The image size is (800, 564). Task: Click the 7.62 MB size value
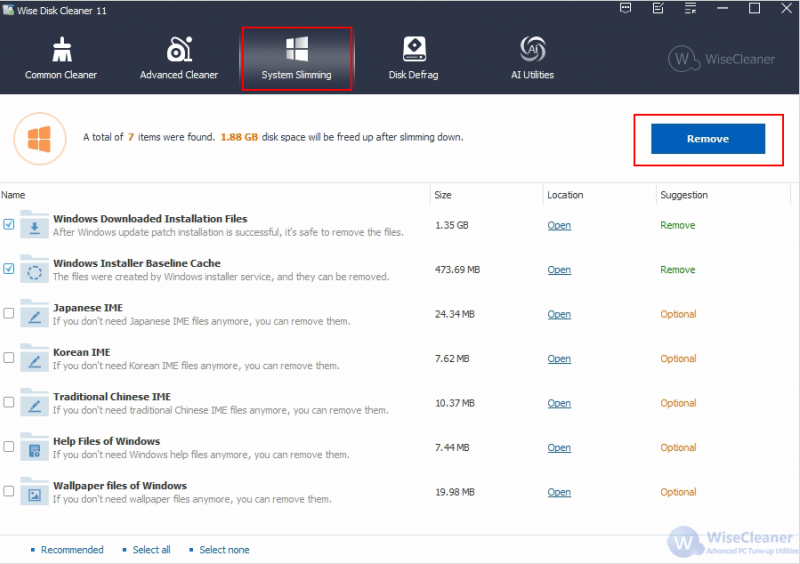(x=452, y=358)
